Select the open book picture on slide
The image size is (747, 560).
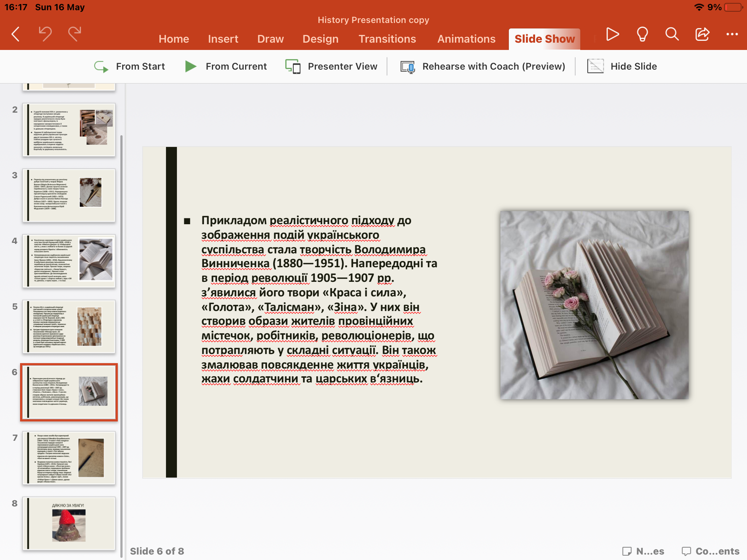pyautogui.click(x=595, y=305)
